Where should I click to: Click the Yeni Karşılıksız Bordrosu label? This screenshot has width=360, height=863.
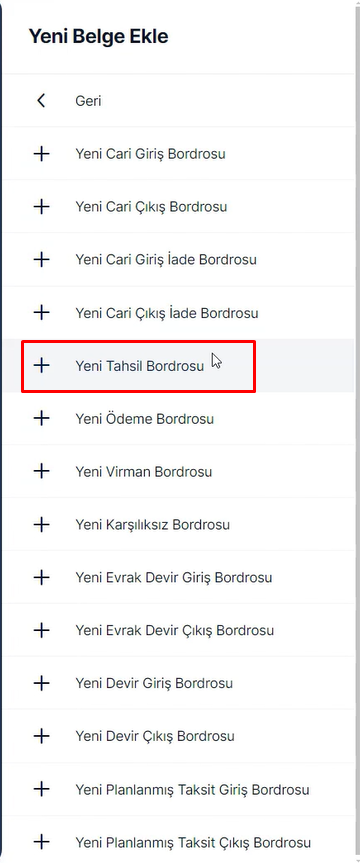click(x=152, y=525)
